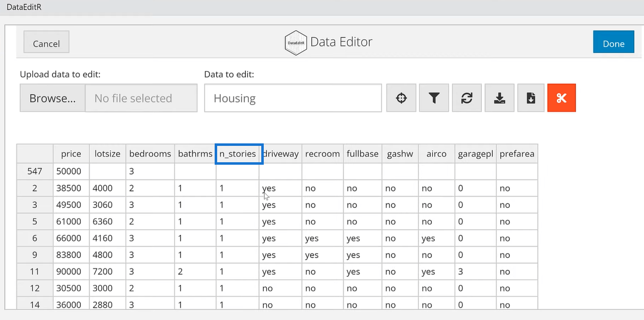Select the bedrooms column header
Screen dimensions: 644x320
[x=150, y=153]
